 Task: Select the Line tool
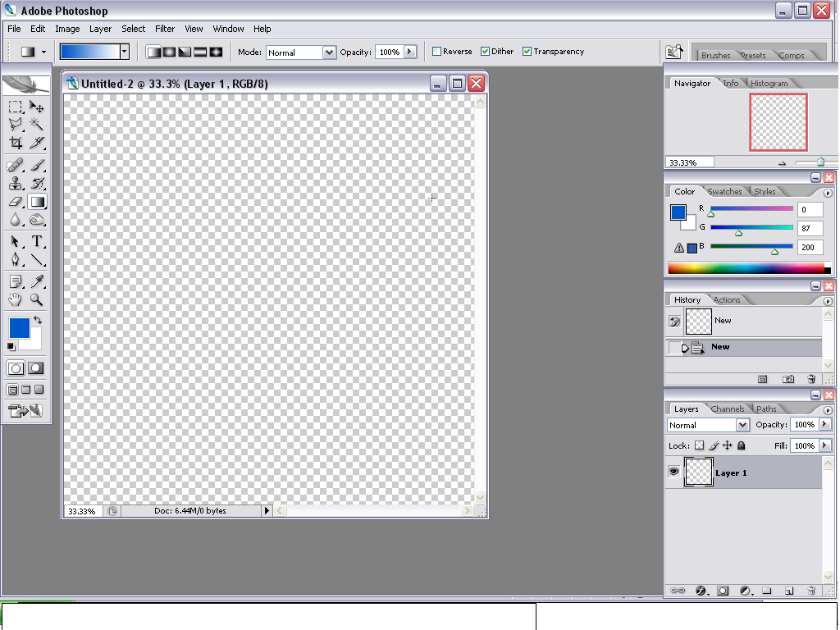[36, 260]
